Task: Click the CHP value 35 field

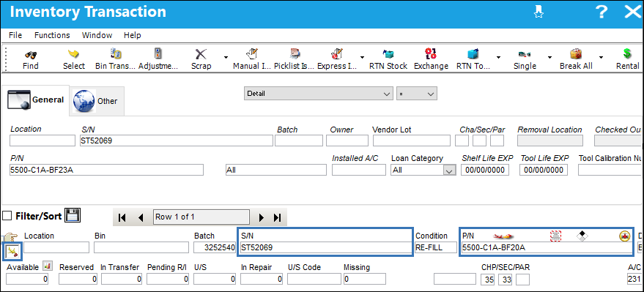Action: coord(487,280)
